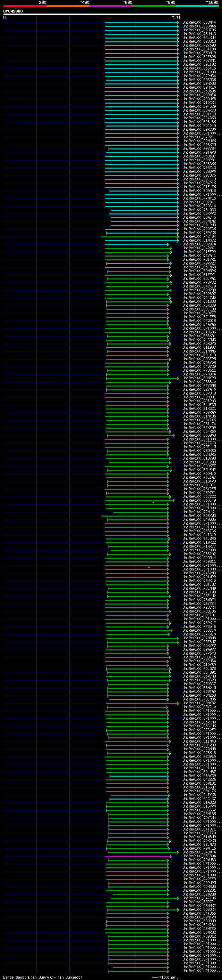Select the UniRef100_A9RV27 label

(199, 263)
